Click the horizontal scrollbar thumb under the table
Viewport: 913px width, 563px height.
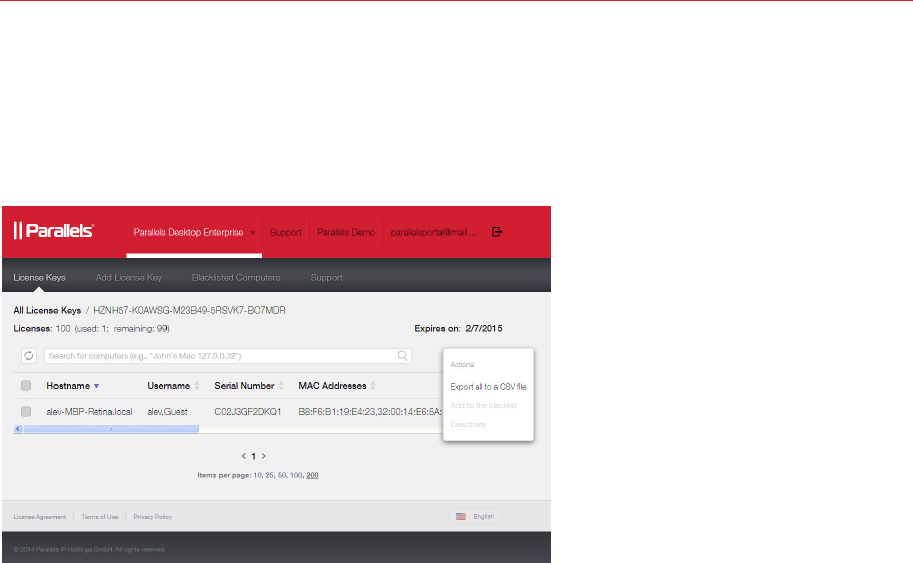tap(111, 429)
